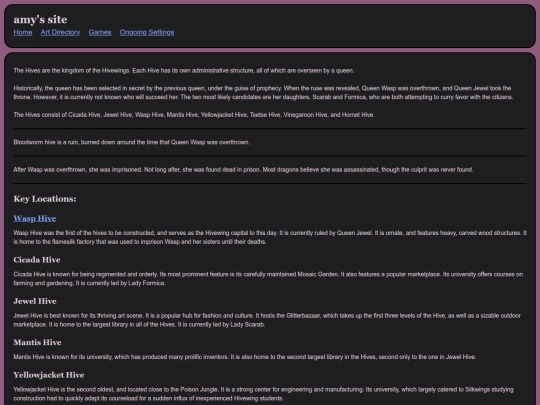Click the paragraph starting "The Hives are the kingdom"
Image resolution: width=540 pixels, height=405 pixels.
click(x=184, y=71)
